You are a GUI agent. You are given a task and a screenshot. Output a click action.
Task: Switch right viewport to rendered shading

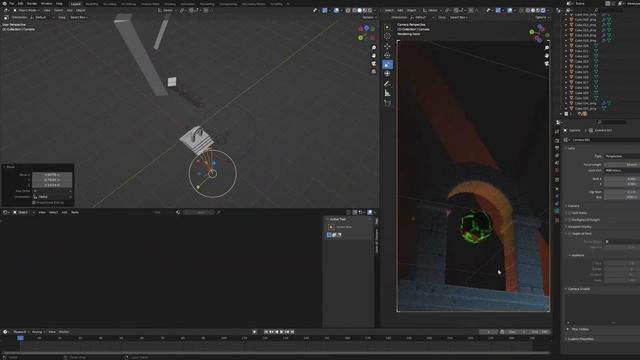point(543,10)
